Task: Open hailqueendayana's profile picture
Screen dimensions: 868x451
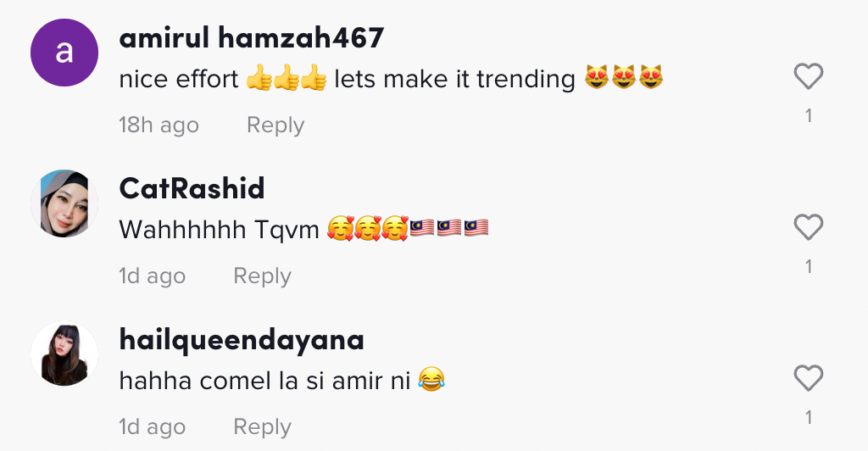Action: (64, 354)
